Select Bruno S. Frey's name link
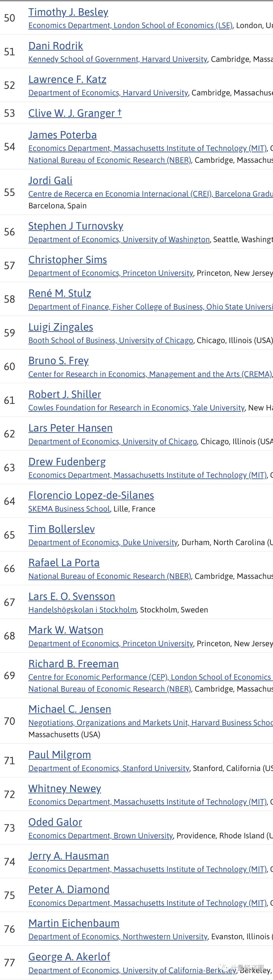 (x=58, y=361)
